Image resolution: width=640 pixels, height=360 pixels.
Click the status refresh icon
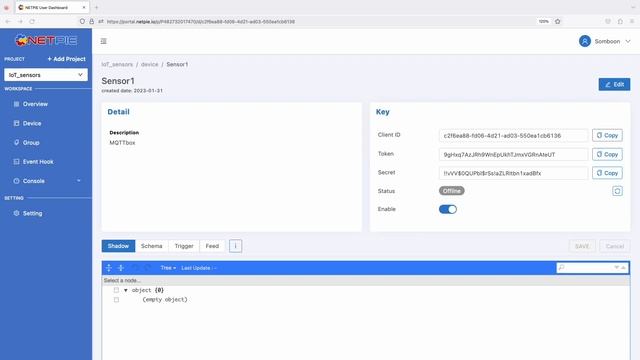617,191
